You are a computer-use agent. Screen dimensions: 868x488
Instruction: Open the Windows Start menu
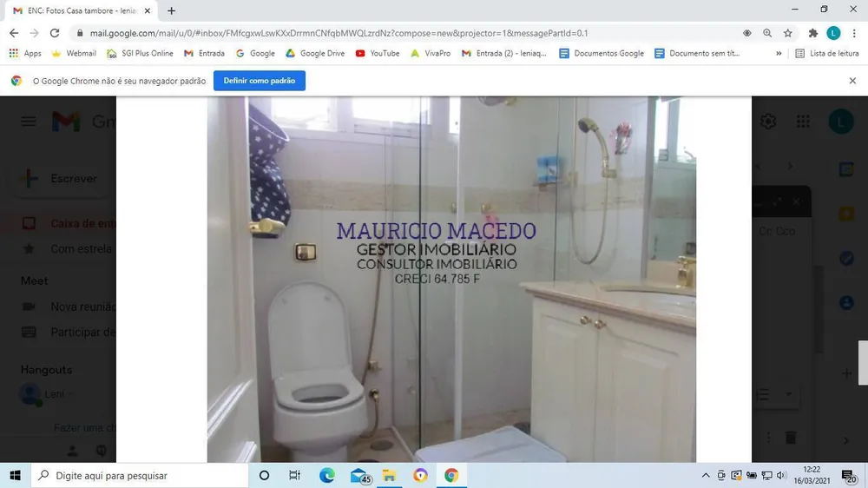click(15, 475)
